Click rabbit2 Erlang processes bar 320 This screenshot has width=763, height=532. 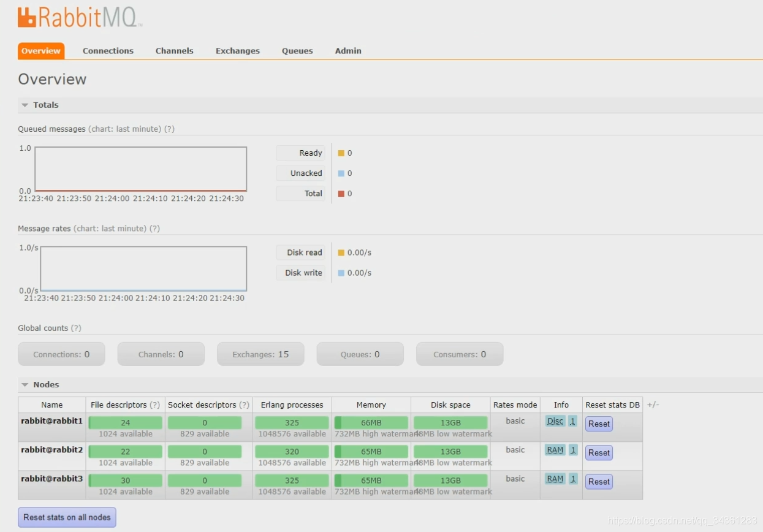point(292,451)
